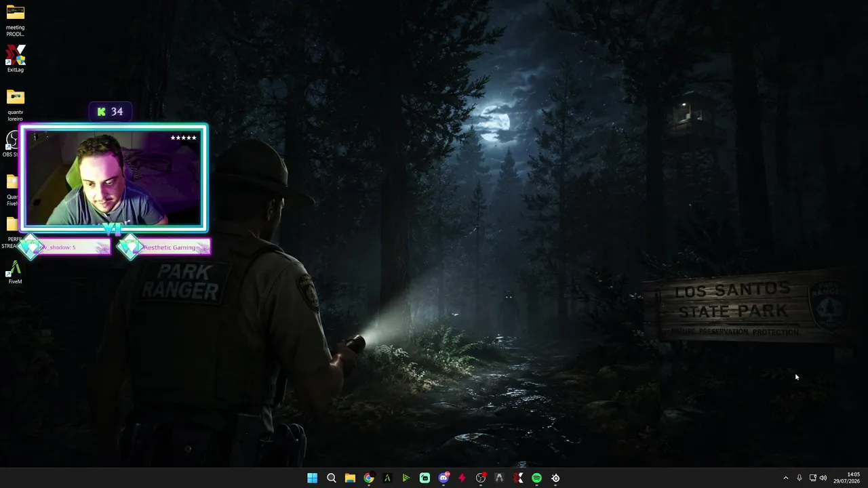This screenshot has height=488, width=868.
Task: Select the ExitLag desktop shortcut
Action: point(15,59)
